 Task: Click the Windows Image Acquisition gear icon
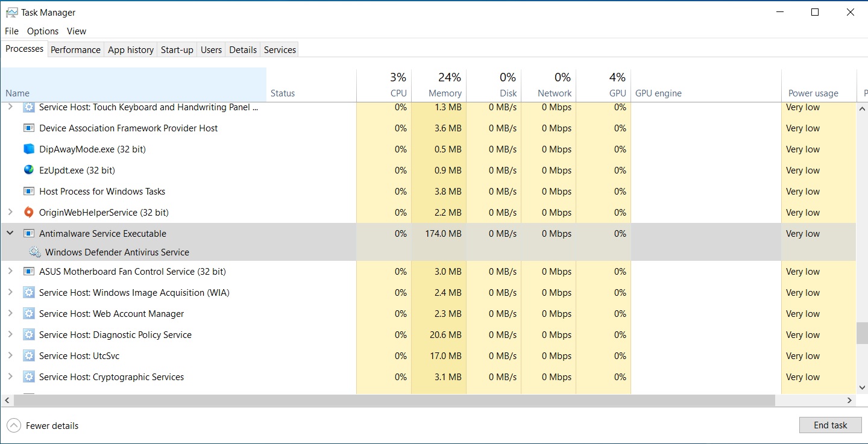click(28, 293)
